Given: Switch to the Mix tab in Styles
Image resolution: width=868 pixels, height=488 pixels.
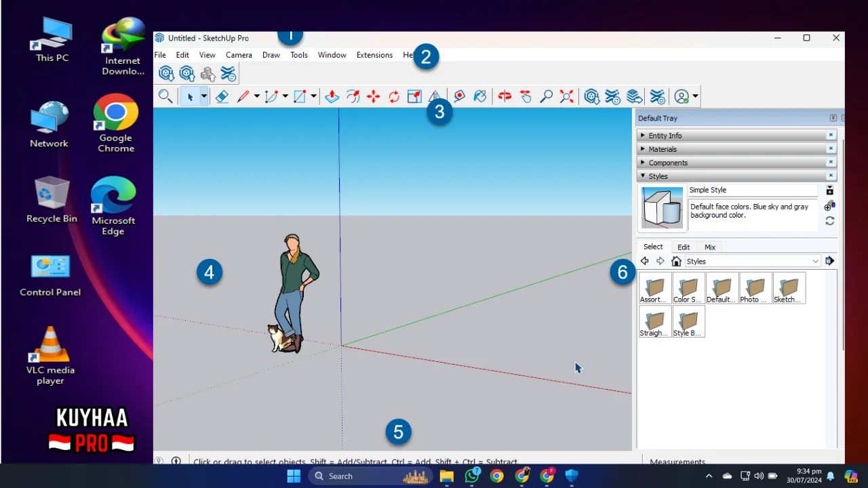Looking at the screenshot, I should pos(710,247).
